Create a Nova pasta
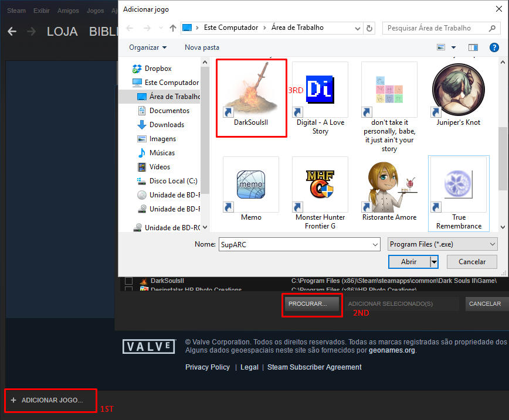Viewport: 509px width, 420px height. click(x=202, y=47)
